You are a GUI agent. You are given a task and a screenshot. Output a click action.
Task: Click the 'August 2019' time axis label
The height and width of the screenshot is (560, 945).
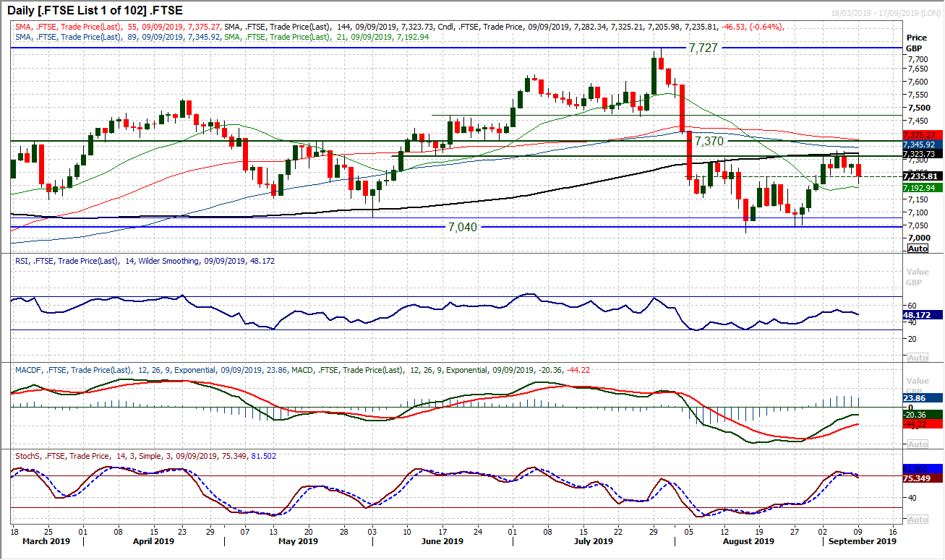(x=748, y=540)
